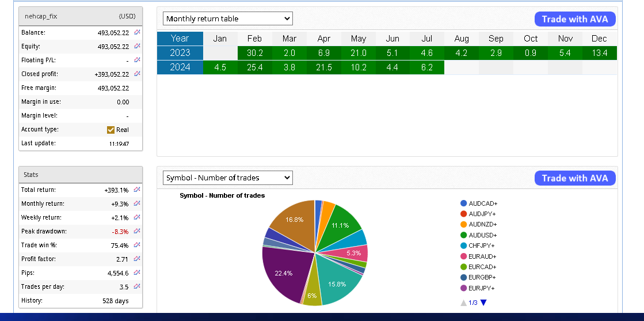
Task: Click the AUDUSD+ green legend swatch
Action: [x=463, y=235]
